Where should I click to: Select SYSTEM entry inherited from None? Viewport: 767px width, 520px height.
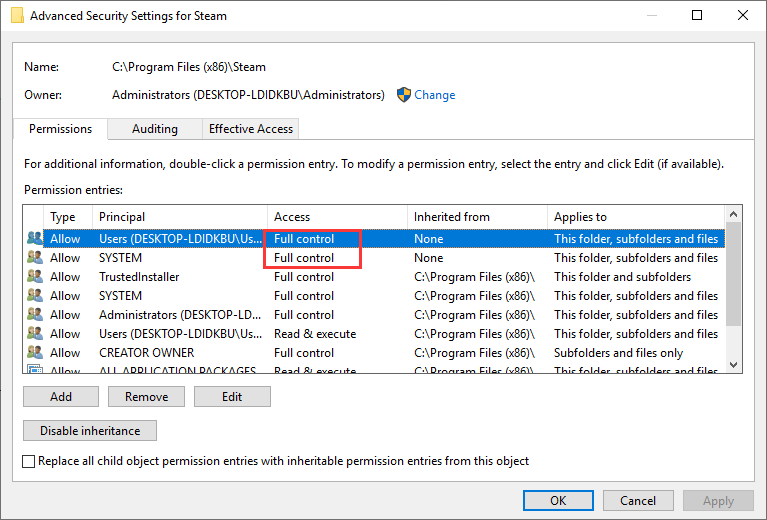tap(374, 258)
